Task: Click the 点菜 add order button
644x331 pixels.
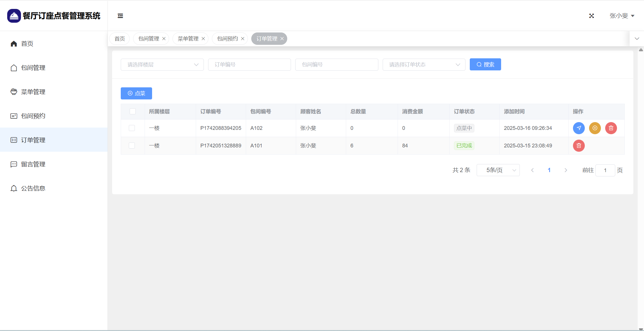Action: [136, 93]
